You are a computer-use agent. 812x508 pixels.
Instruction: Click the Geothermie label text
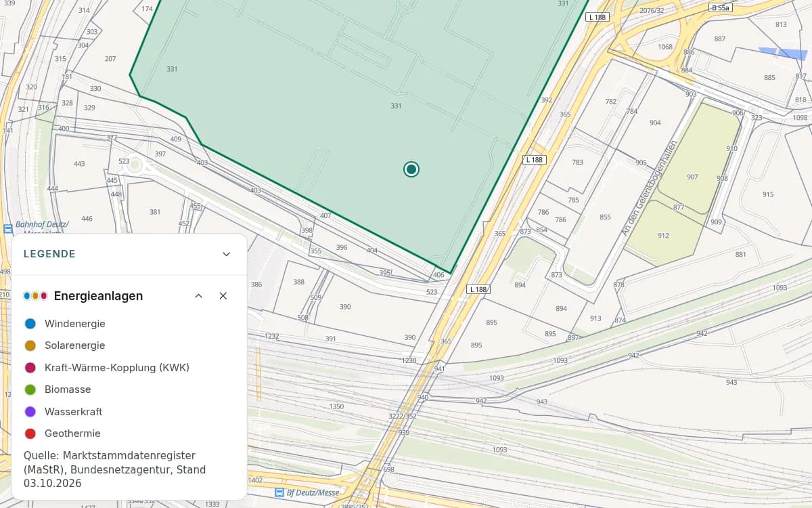pyautogui.click(x=72, y=433)
